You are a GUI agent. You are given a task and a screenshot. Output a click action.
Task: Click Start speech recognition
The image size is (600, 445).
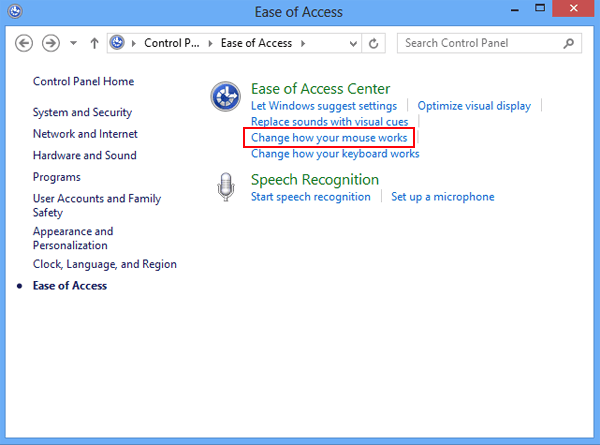[x=310, y=197]
